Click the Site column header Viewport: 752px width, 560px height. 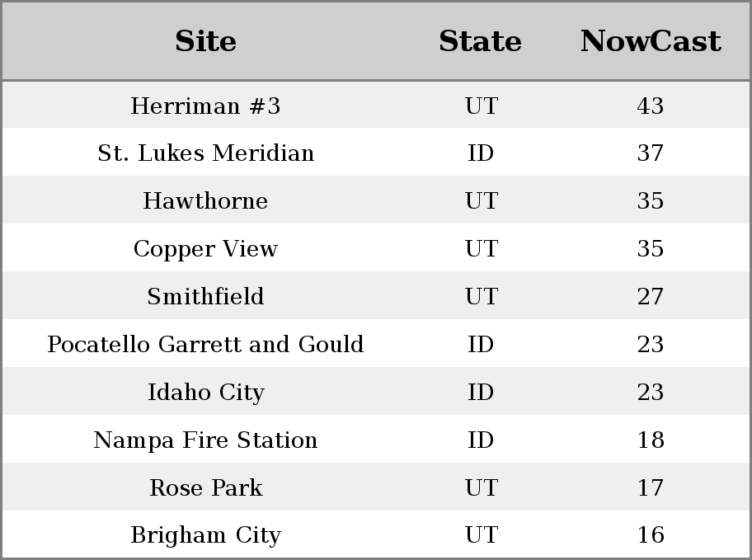(x=205, y=41)
